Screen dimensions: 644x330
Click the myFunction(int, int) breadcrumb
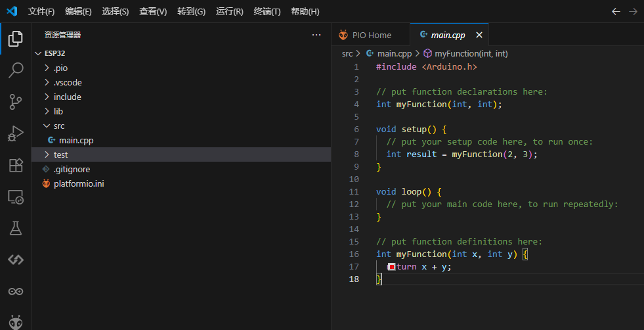471,53
